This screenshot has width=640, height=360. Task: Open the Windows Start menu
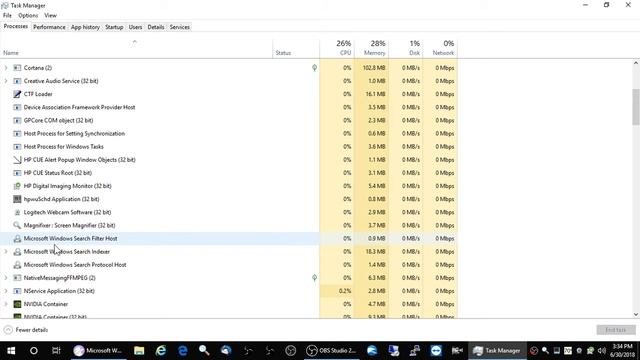(11, 351)
